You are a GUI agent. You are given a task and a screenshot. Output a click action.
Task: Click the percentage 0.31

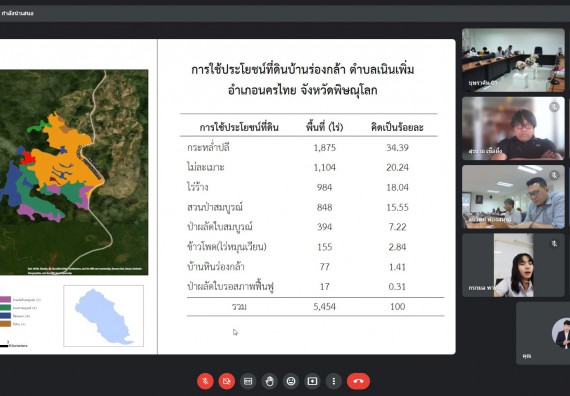(x=397, y=287)
